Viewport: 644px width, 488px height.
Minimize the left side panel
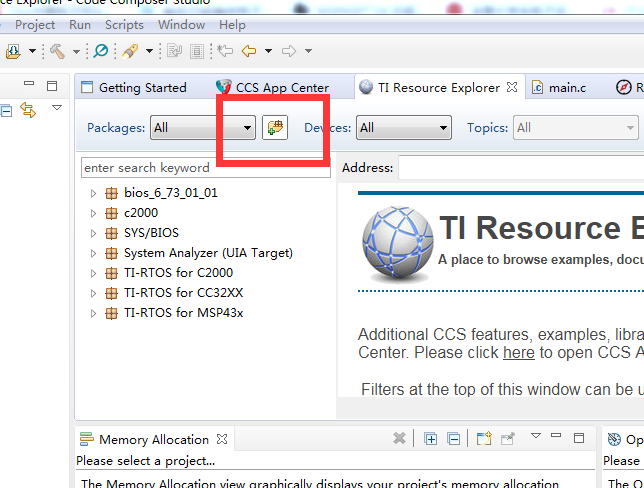pyautogui.click(x=29, y=83)
